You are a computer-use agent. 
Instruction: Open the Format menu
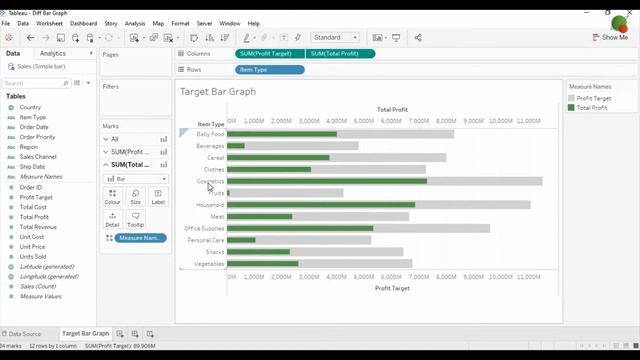(180, 24)
